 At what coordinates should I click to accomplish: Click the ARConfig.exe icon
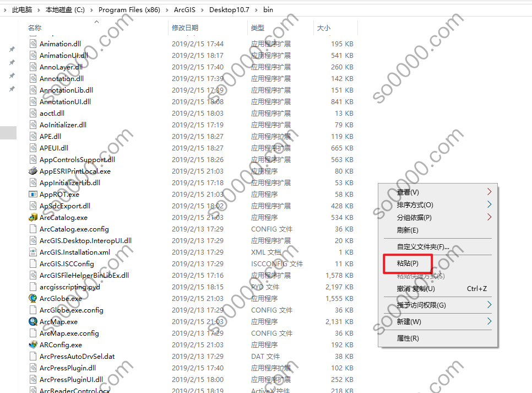pyautogui.click(x=33, y=344)
